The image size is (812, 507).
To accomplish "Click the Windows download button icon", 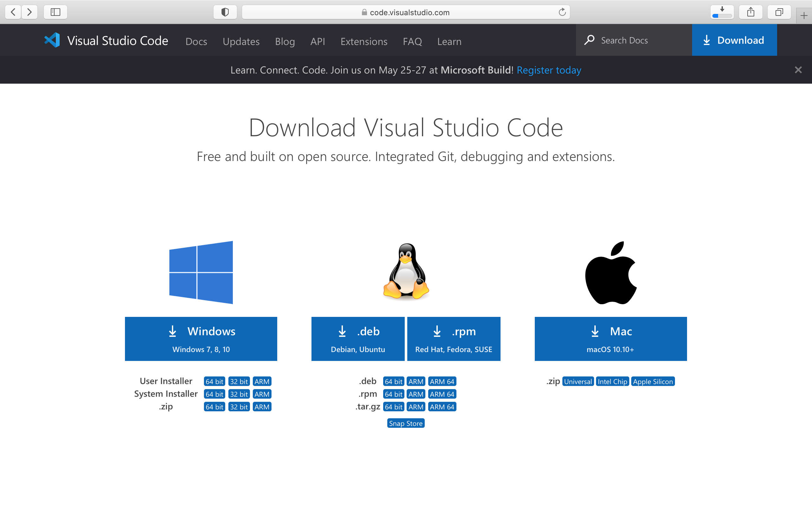I will click(172, 331).
